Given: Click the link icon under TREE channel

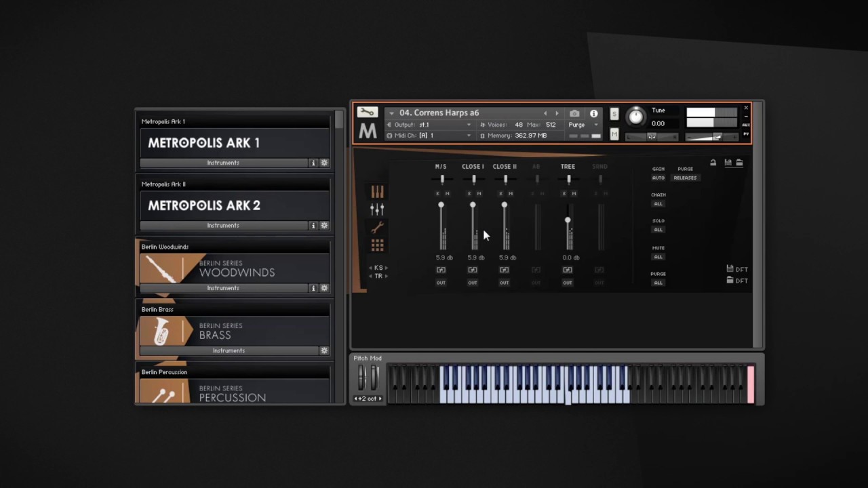Looking at the screenshot, I should point(568,270).
